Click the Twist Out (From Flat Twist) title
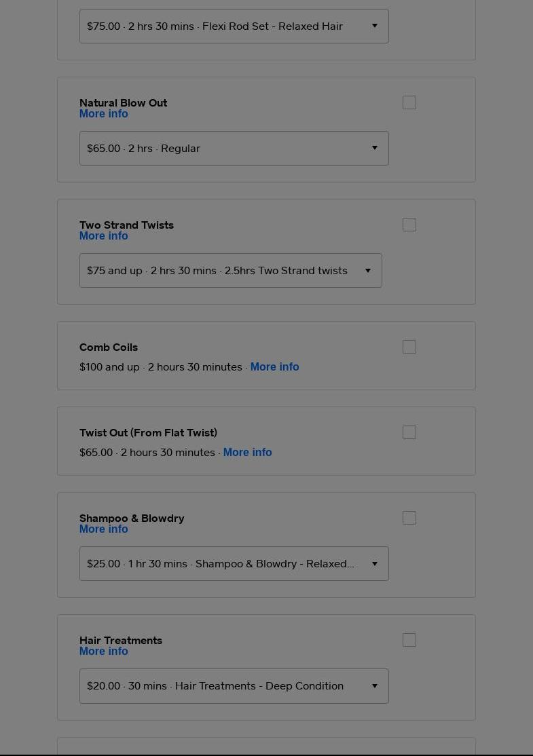This screenshot has height=756, width=533. (148, 432)
